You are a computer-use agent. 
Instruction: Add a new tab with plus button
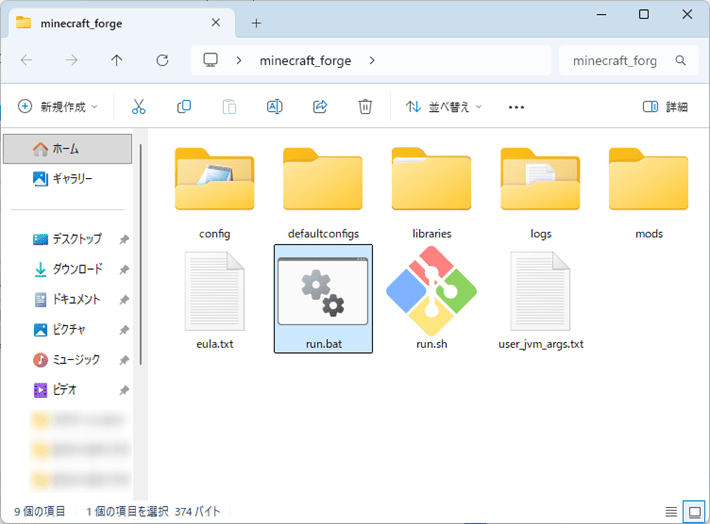click(x=256, y=23)
